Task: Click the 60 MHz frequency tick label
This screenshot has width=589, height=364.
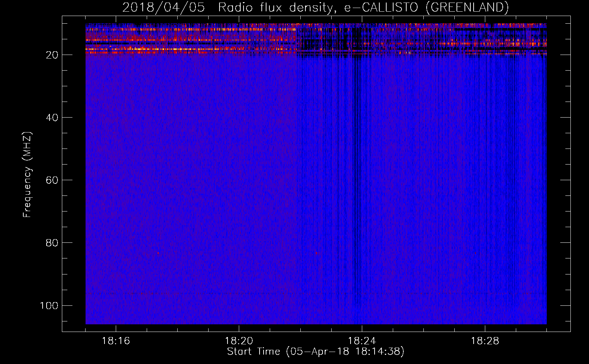Action: [52, 180]
